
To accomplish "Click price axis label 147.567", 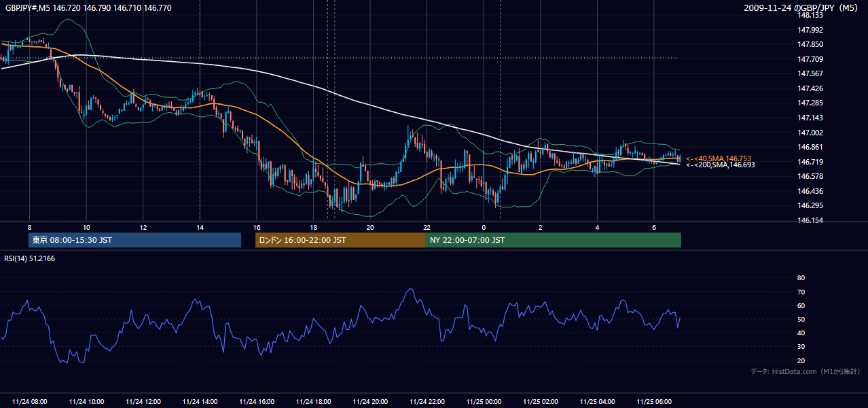I will [x=810, y=73].
